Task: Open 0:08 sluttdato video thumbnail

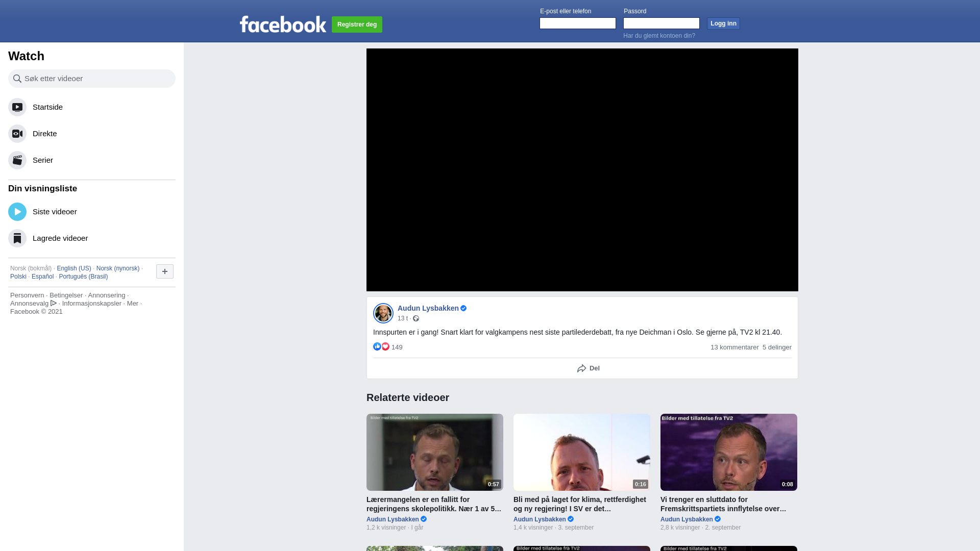Action: pos(729,452)
